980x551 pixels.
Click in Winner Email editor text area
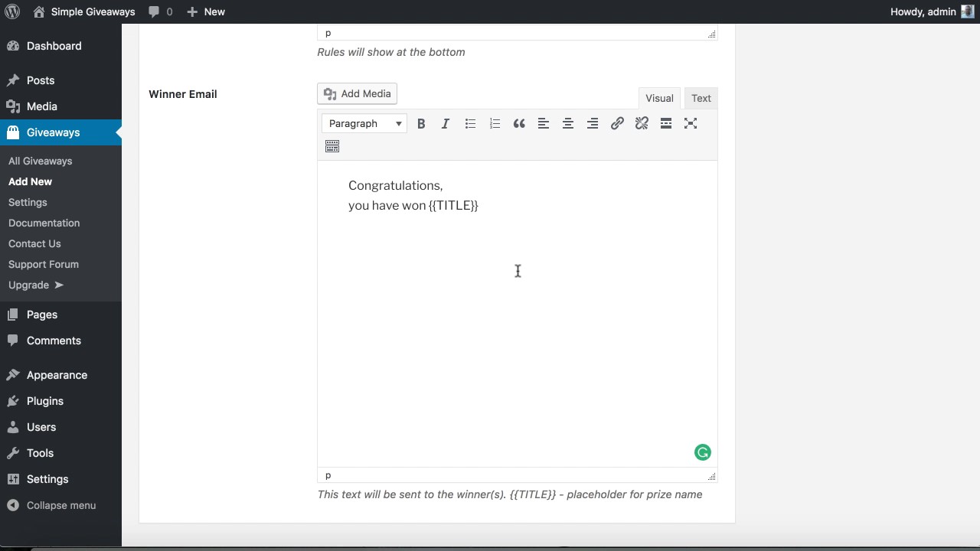point(518,314)
